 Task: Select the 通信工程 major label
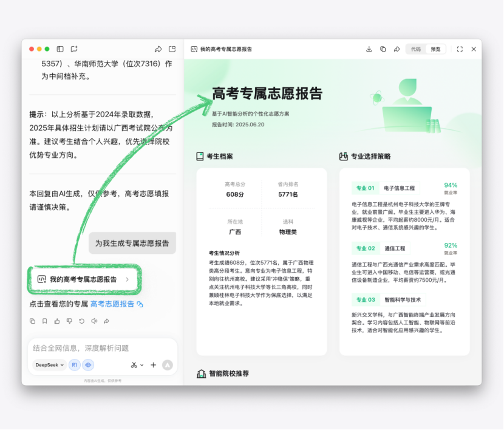395,248
